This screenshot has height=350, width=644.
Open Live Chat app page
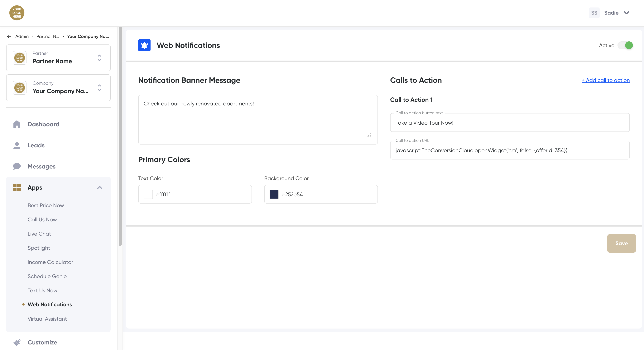pos(39,234)
